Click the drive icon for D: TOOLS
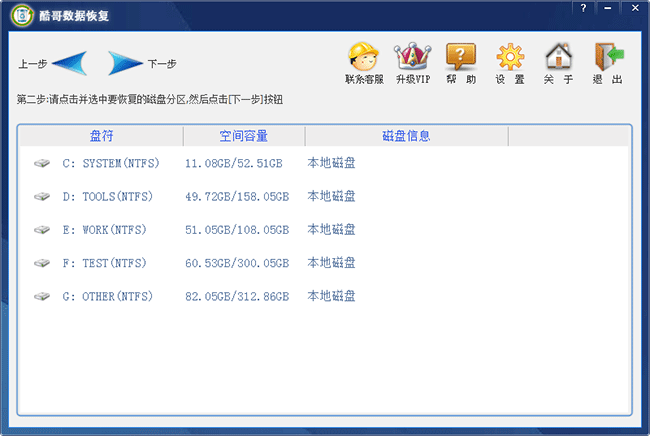The height and width of the screenshot is (436, 650). [x=42, y=196]
